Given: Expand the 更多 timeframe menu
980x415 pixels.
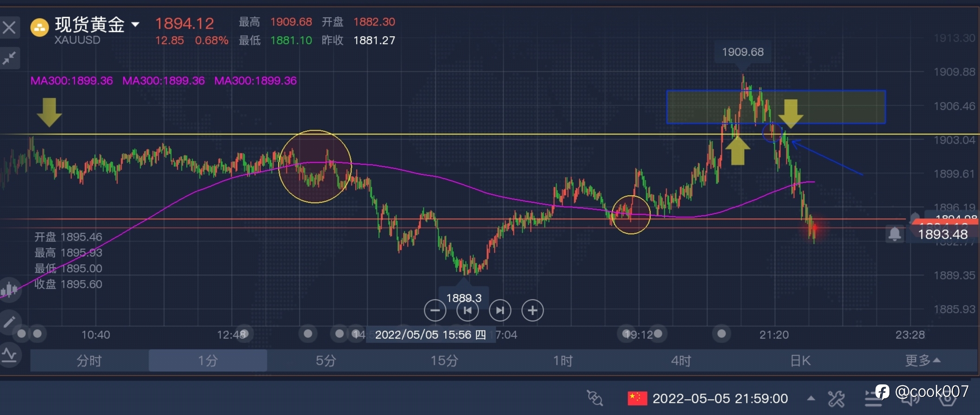Looking at the screenshot, I should tap(922, 360).
